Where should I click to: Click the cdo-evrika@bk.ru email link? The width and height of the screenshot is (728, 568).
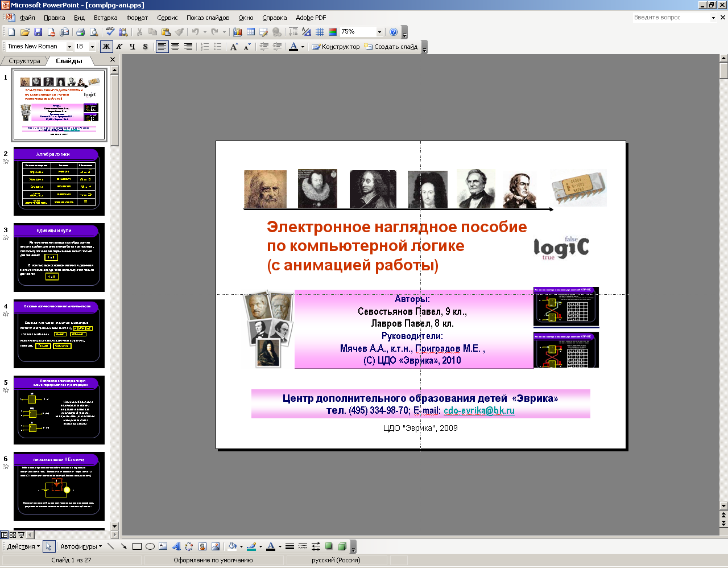tap(479, 410)
